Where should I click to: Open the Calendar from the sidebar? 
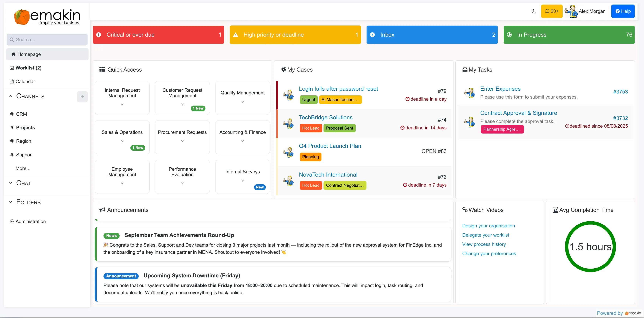[25, 81]
